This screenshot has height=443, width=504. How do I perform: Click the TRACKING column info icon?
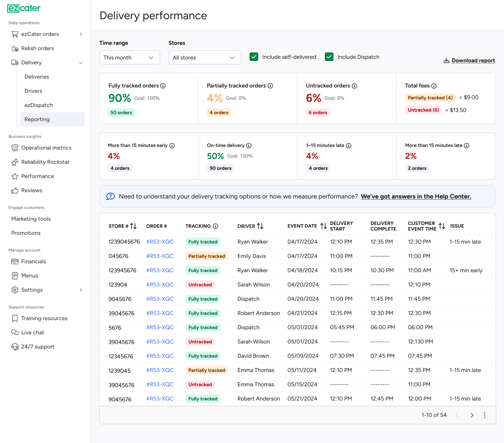216,226
